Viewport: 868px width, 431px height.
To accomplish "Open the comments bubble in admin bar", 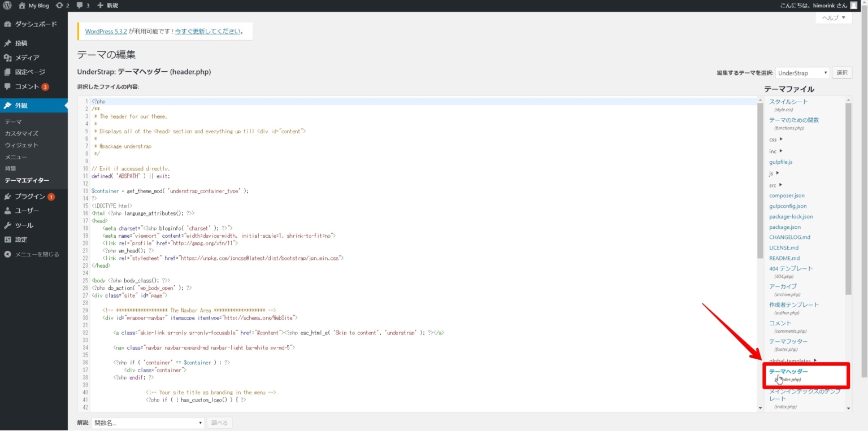I will (x=80, y=6).
